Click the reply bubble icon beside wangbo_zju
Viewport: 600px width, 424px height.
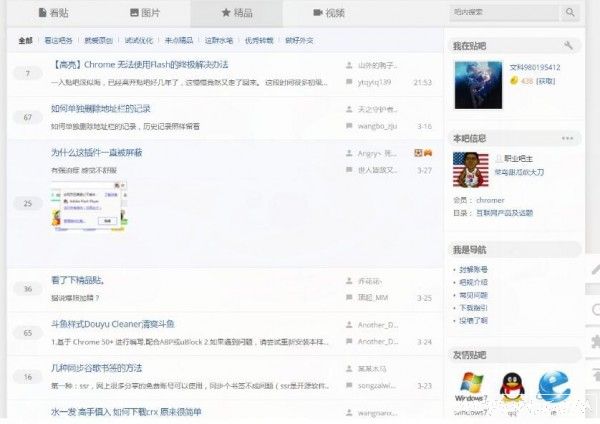pyautogui.click(x=349, y=126)
